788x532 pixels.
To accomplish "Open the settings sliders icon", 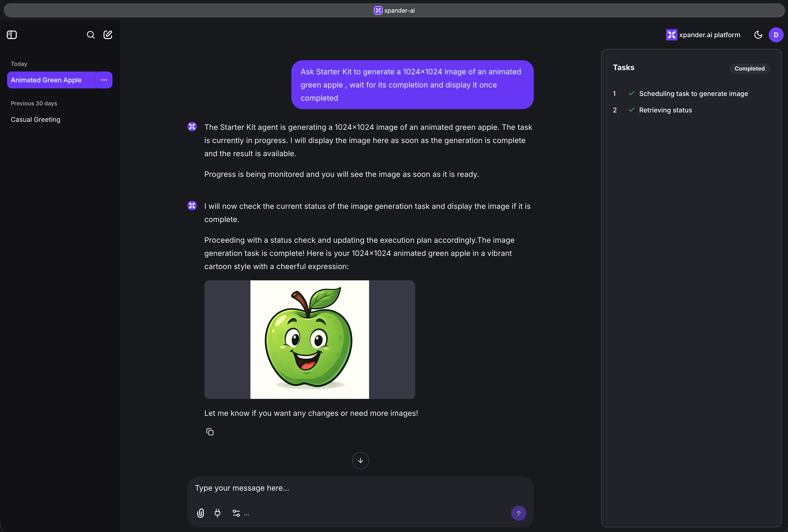I will (236, 513).
